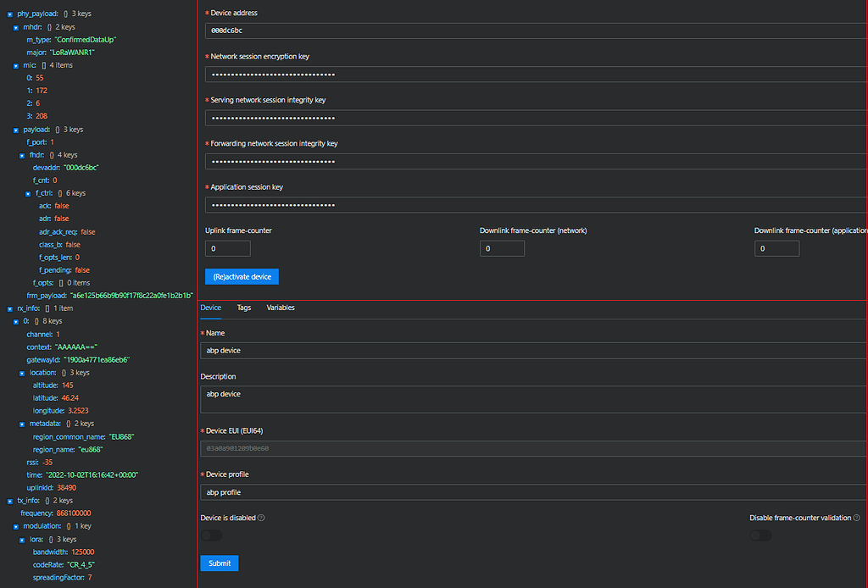The width and height of the screenshot is (868, 588).
Task: Select the Uplink frame-counter field
Action: (x=227, y=248)
